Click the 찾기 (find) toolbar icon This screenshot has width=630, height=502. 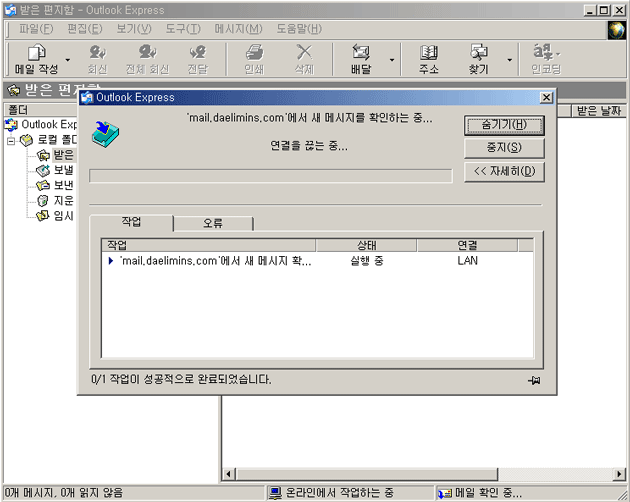click(x=479, y=59)
